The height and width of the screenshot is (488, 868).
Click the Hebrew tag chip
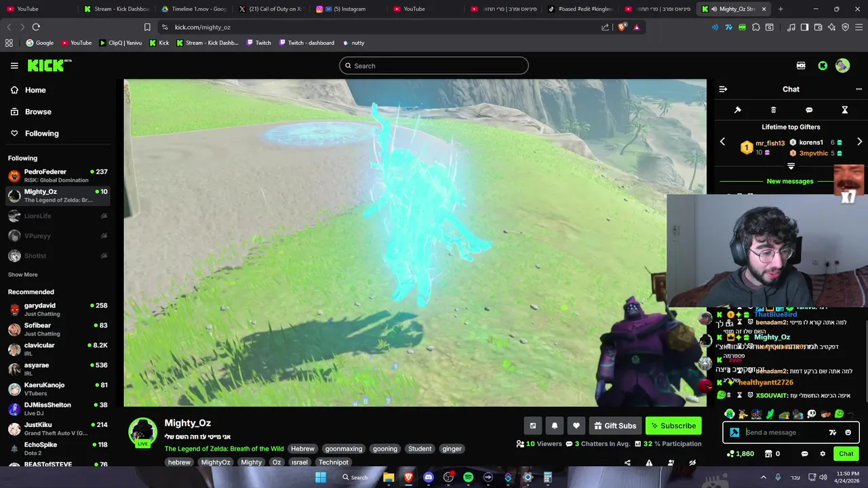(302, 449)
